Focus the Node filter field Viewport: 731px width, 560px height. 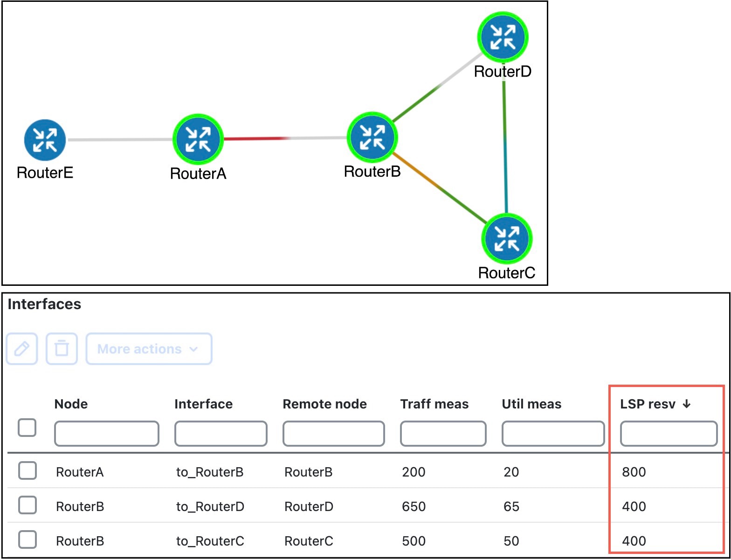[x=107, y=434]
